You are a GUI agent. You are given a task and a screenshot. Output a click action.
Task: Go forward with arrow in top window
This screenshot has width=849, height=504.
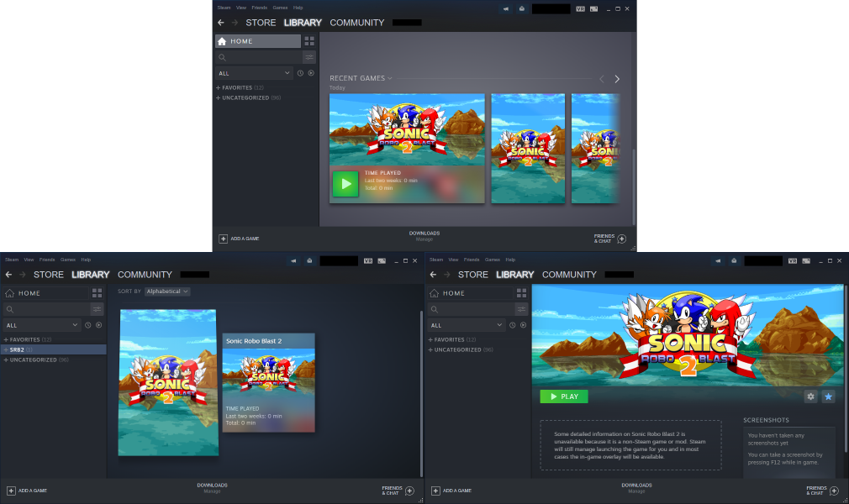(x=235, y=23)
